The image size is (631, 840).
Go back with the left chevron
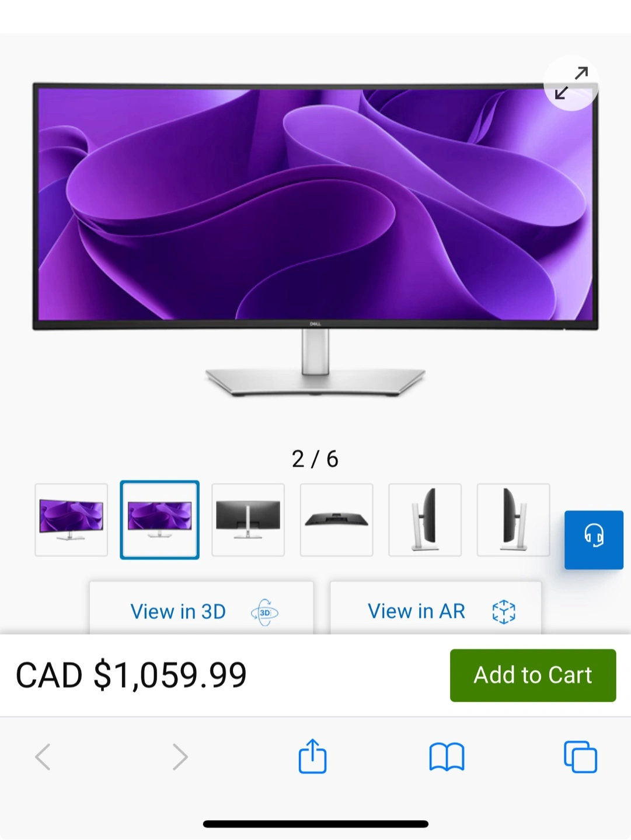43,757
